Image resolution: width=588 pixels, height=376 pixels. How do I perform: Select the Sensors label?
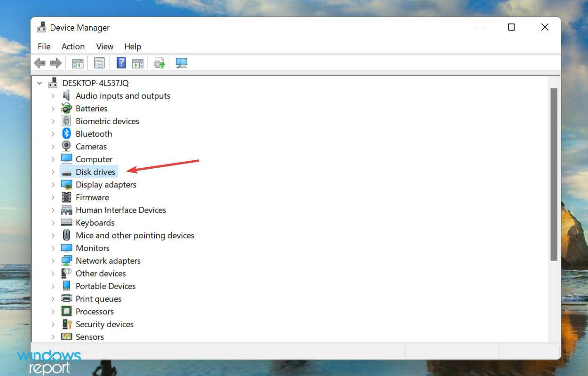point(90,337)
